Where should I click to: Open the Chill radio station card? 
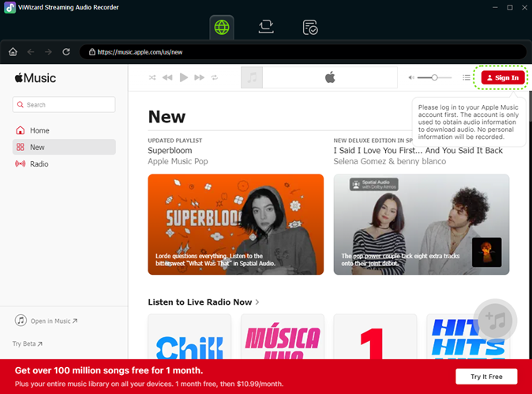coord(189,336)
